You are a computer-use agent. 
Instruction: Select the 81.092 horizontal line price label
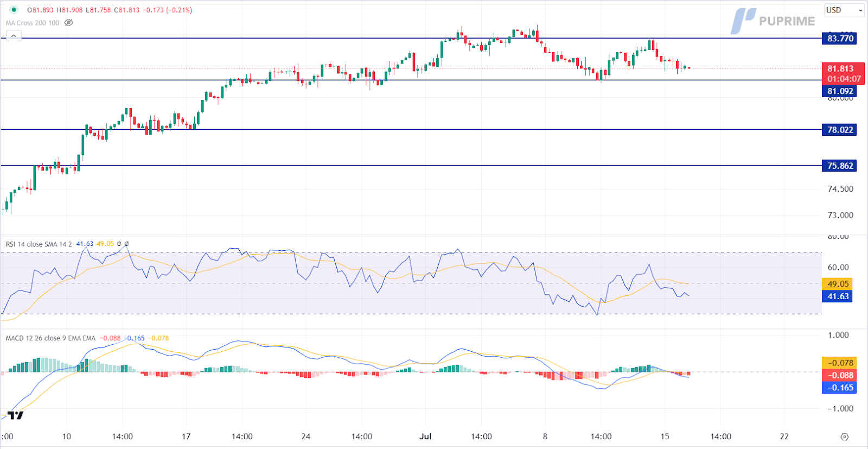(x=840, y=91)
